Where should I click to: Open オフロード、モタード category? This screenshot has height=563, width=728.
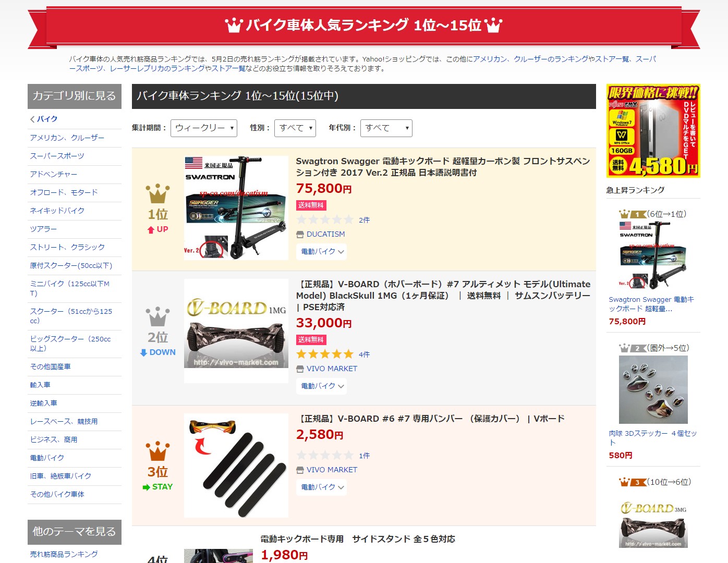tap(64, 193)
